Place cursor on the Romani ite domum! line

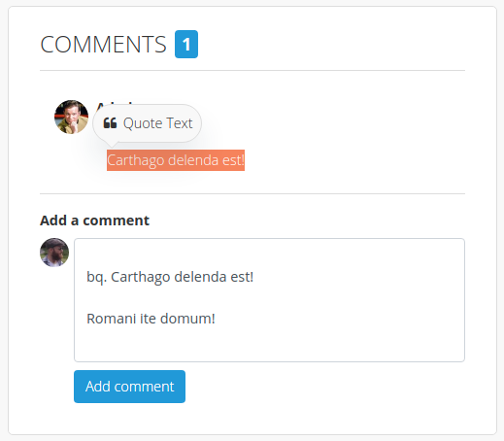151,319
